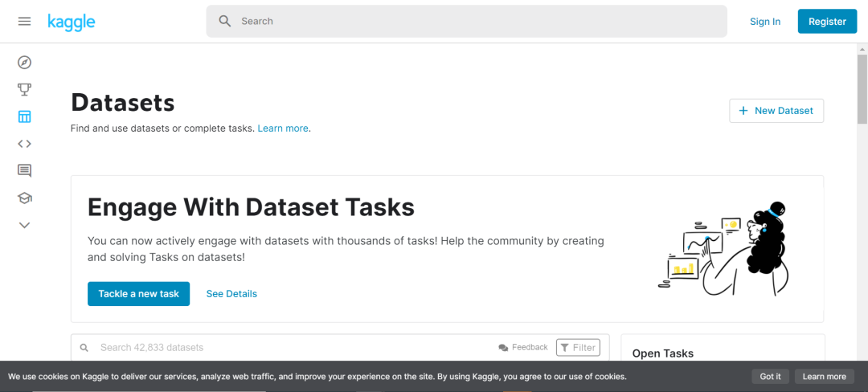
Task: Open the Filter options for datasets
Action: [578, 347]
